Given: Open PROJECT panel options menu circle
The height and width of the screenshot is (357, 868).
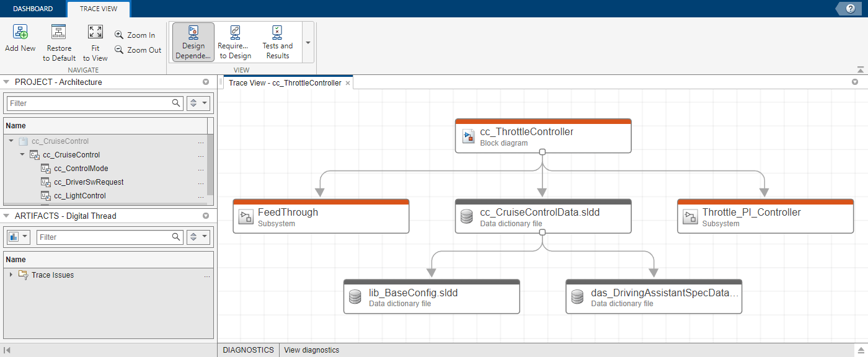Looking at the screenshot, I should tap(206, 82).
